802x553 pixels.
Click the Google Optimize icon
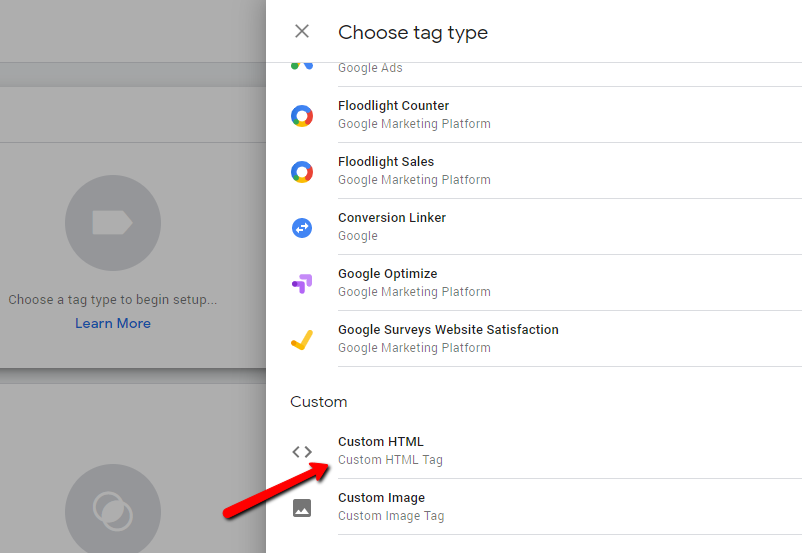[302, 283]
